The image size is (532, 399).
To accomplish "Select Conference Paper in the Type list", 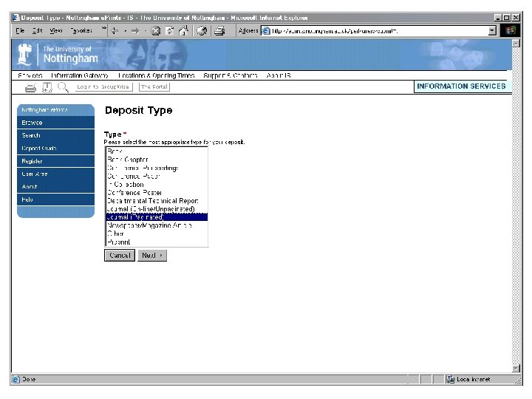I will pyautogui.click(x=157, y=176).
